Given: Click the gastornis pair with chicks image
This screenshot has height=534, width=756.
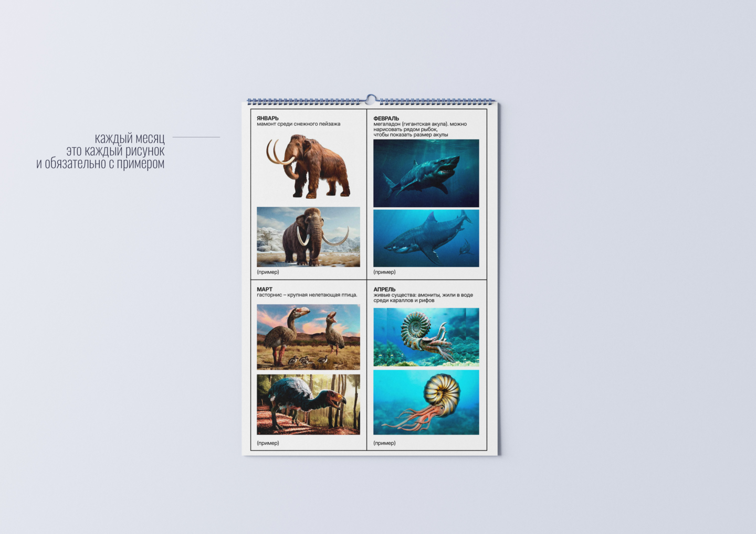Looking at the screenshot, I should [308, 337].
